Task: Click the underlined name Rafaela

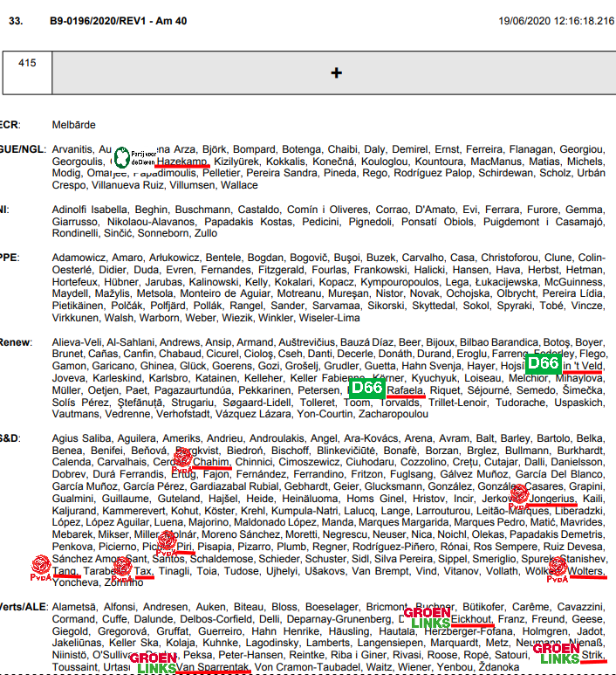Action: pos(405,390)
